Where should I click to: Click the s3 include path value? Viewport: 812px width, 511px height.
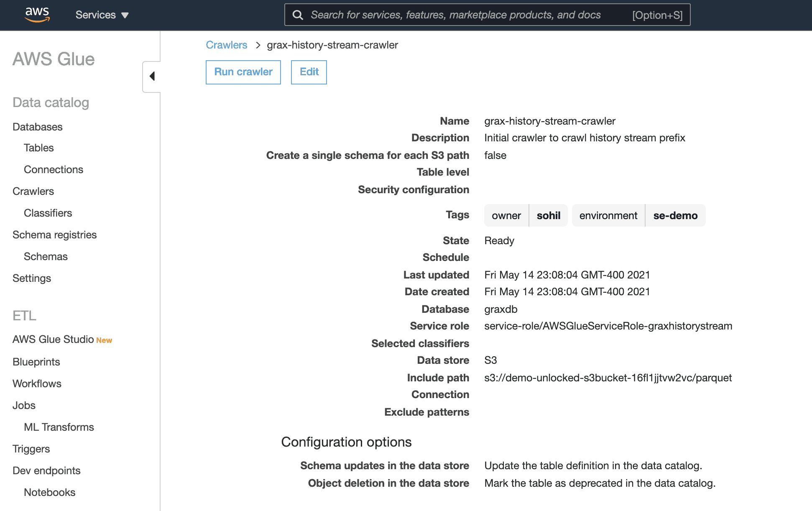[608, 378]
